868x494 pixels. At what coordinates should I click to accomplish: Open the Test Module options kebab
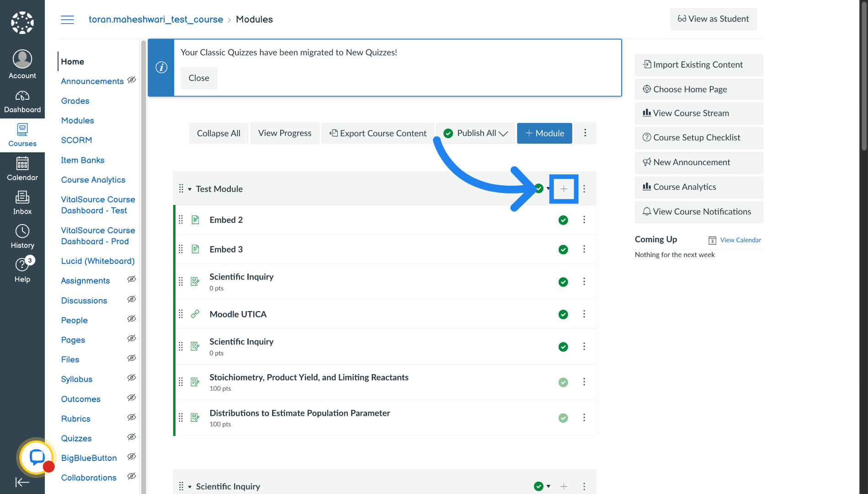[584, 189]
